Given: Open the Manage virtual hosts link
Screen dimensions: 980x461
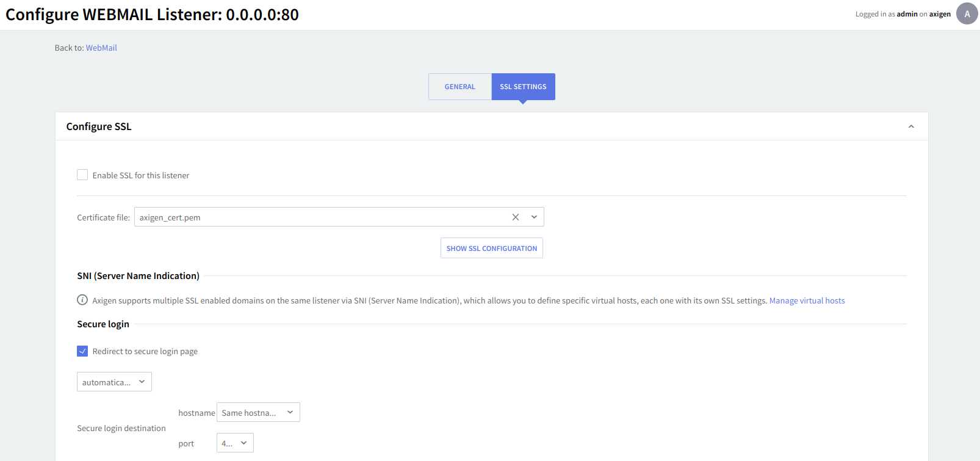Looking at the screenshot, I should click(807, 300).
